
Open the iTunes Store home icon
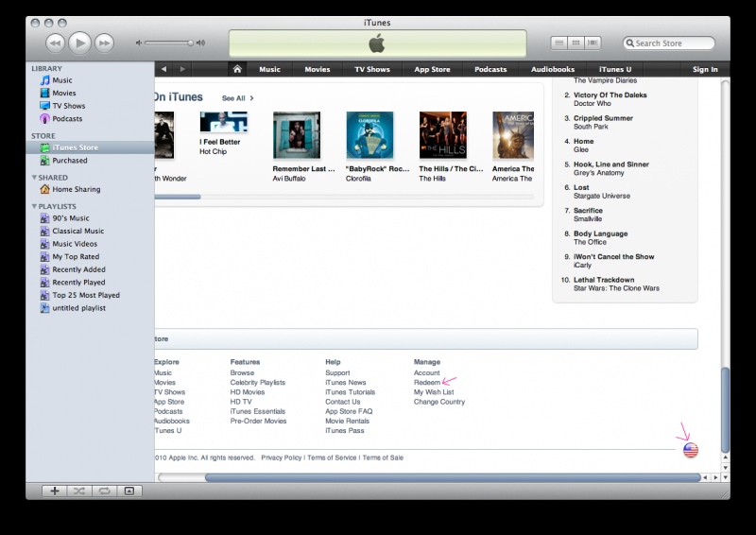(x=236, y=69)
